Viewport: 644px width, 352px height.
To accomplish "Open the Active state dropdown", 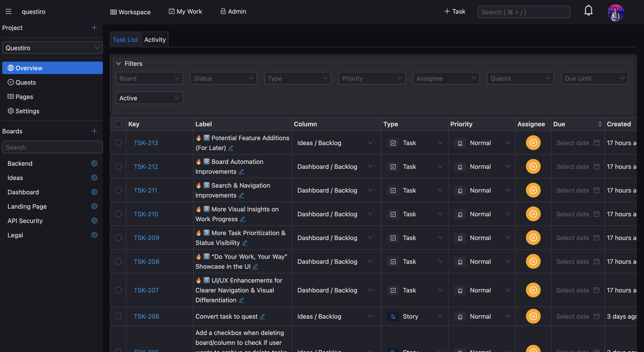I will pos(149,98).
